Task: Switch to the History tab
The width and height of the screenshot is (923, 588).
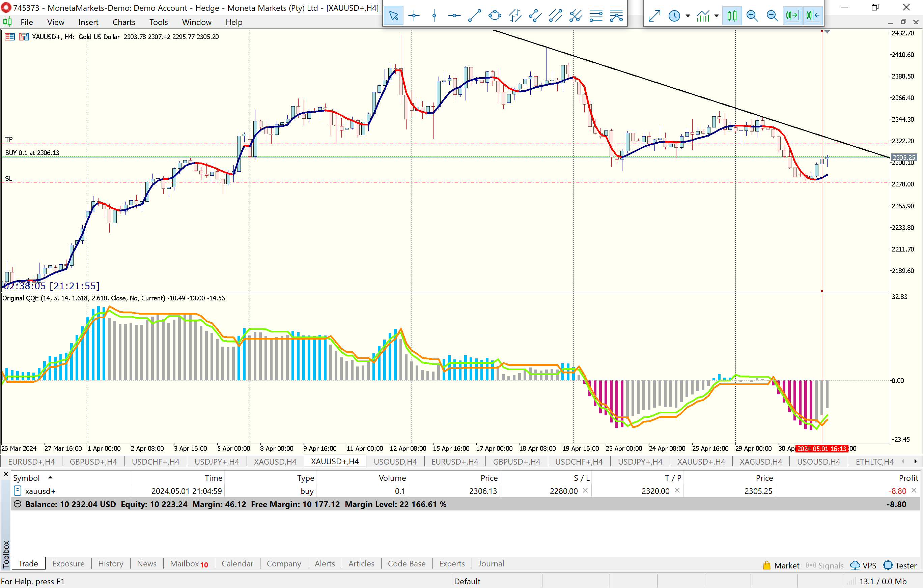Action: pyautogui.click(x=110, y=563)
